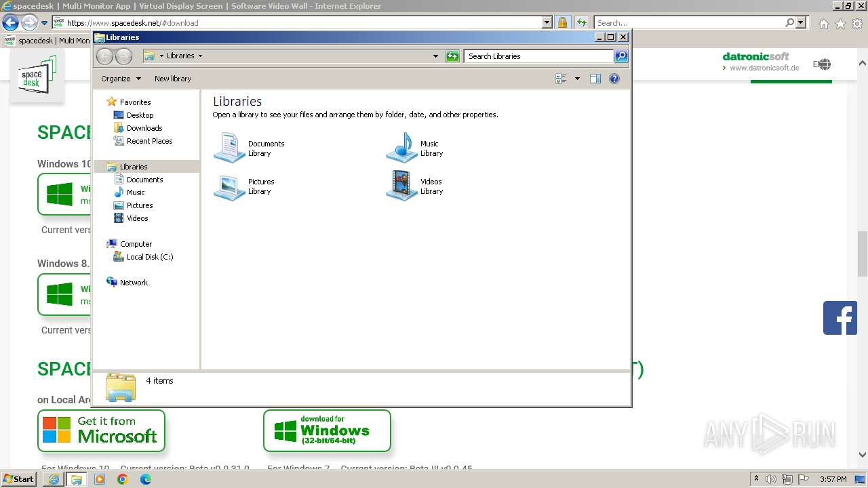The image size is (868, 488).
Task: Open the www.datronicsoft.de link
Action: click(764, 68)
